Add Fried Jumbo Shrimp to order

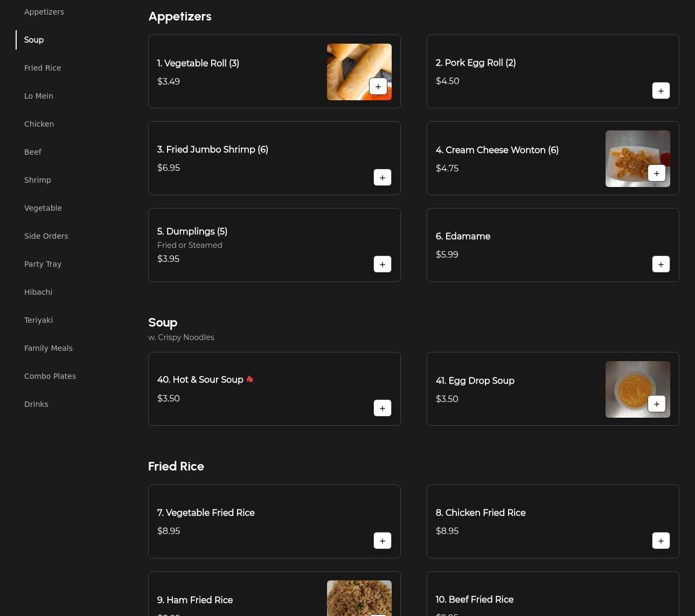[382, 177]
